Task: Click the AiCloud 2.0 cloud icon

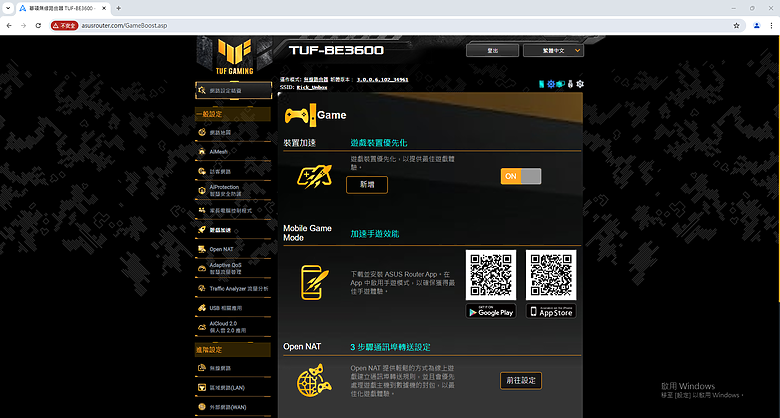Action: [202, 327]
